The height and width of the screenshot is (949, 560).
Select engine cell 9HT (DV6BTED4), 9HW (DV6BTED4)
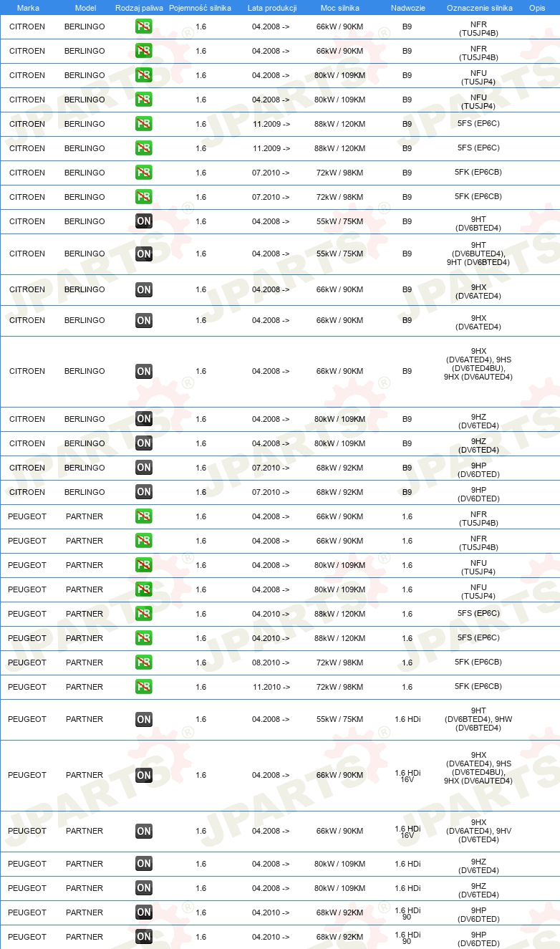click(x=478, y=719)
